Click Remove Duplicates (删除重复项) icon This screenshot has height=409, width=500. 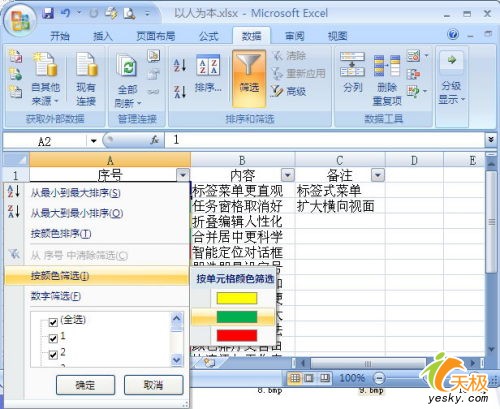(x=387, y=65)
